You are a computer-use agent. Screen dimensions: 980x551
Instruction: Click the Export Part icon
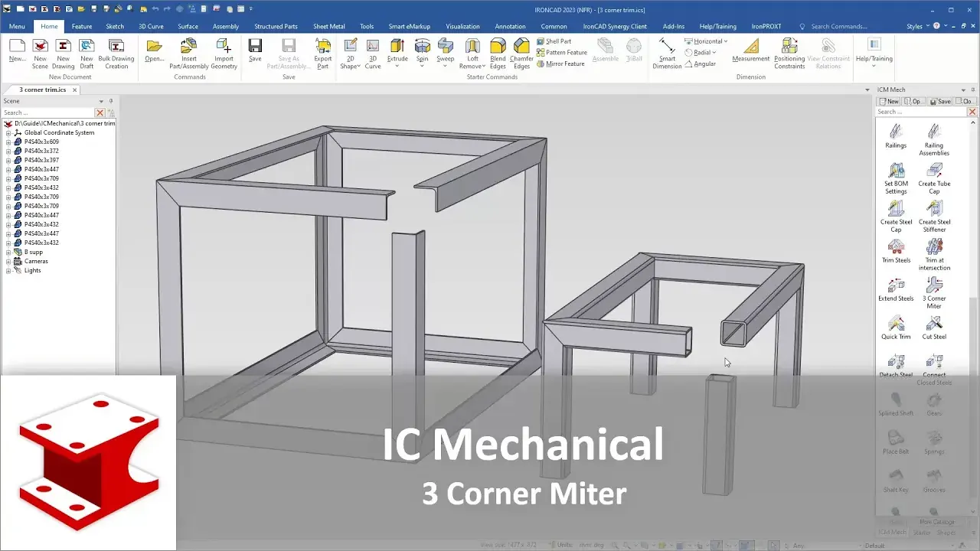[x=323, y=47]
